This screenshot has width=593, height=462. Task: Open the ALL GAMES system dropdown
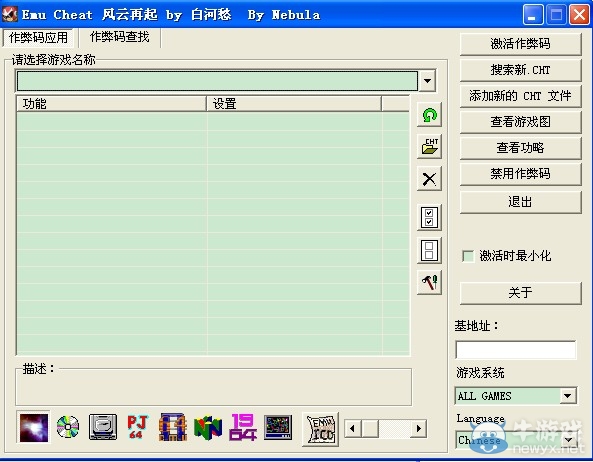(567, 396)
